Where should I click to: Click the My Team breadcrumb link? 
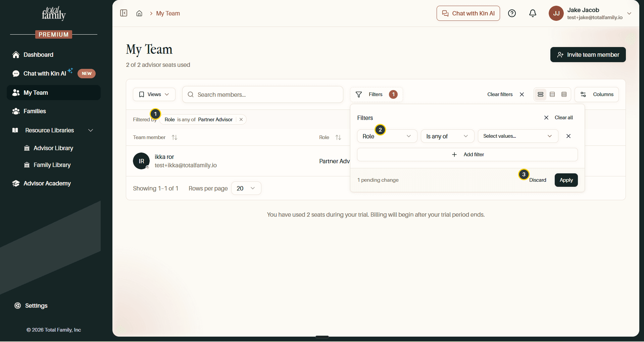click(x=168, y=13)
